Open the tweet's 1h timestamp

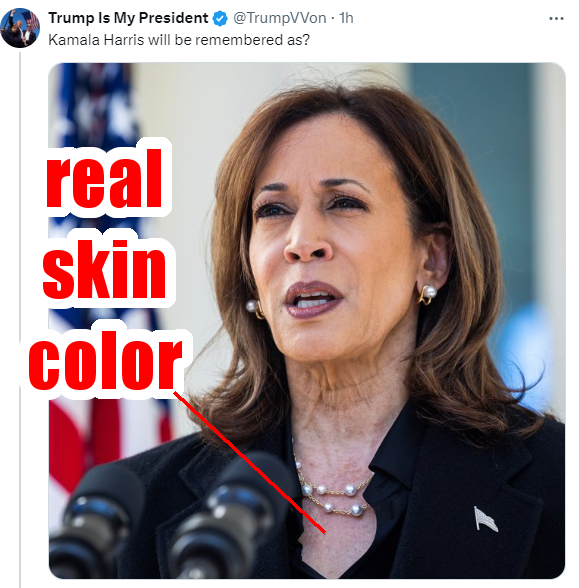coord(346,18)
